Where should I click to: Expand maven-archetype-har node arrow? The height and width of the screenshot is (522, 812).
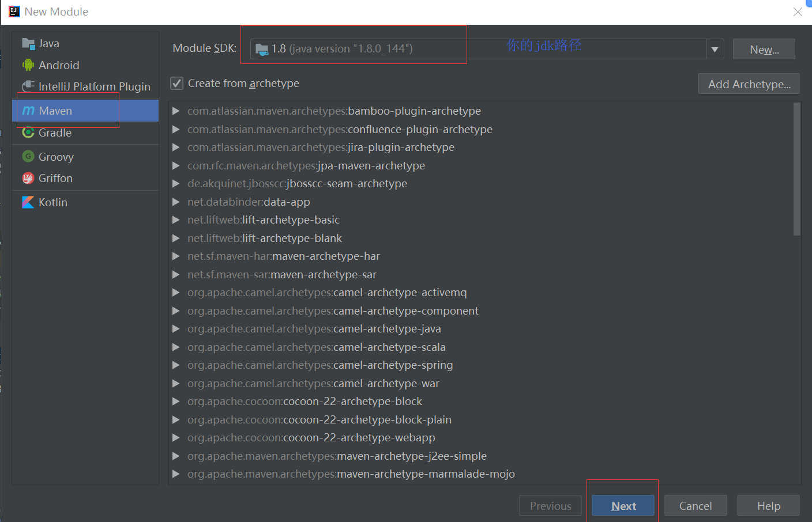(176, 256)
